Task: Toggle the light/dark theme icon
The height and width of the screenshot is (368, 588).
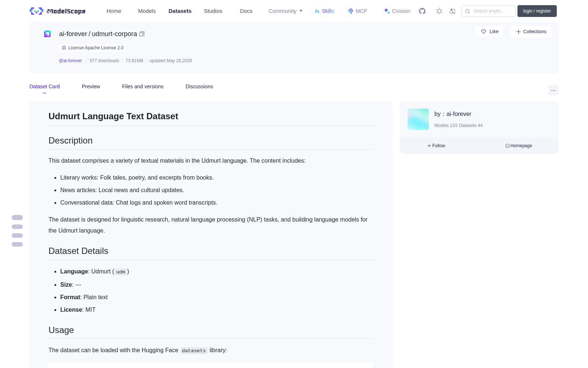Action: click(439, 11)
